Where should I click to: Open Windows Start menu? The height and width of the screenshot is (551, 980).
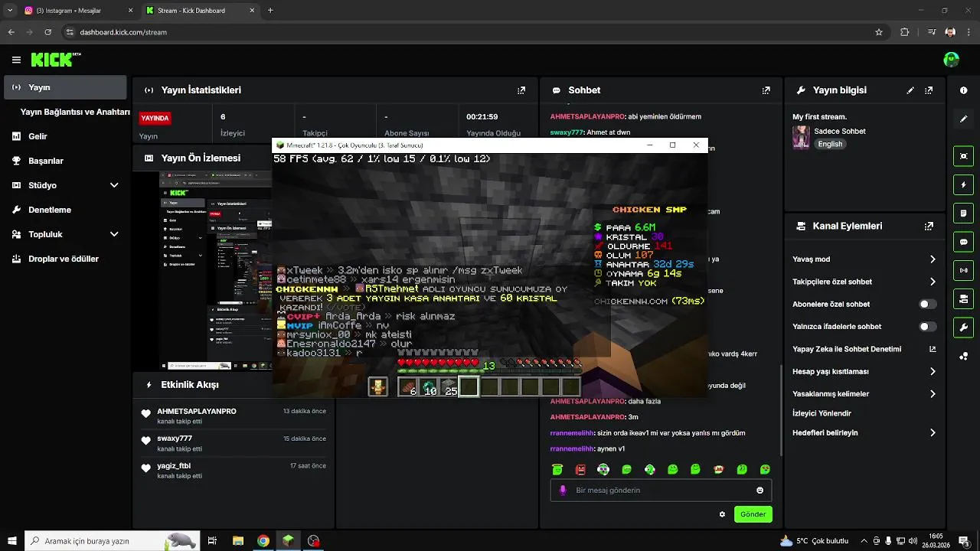[11, 541]
